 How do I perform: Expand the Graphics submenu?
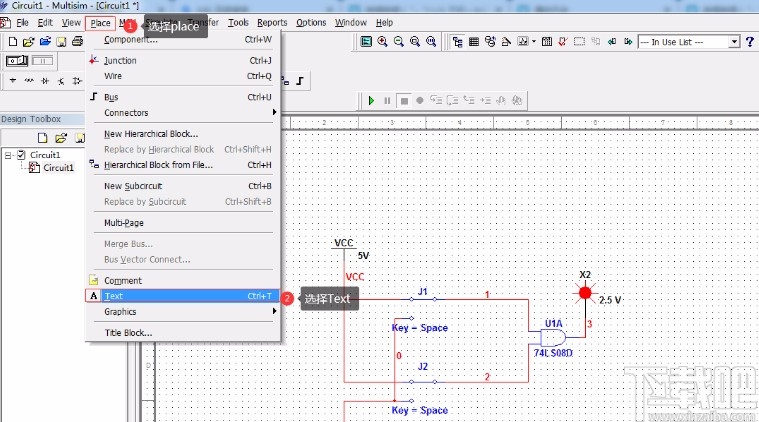[x=184, y=312]
